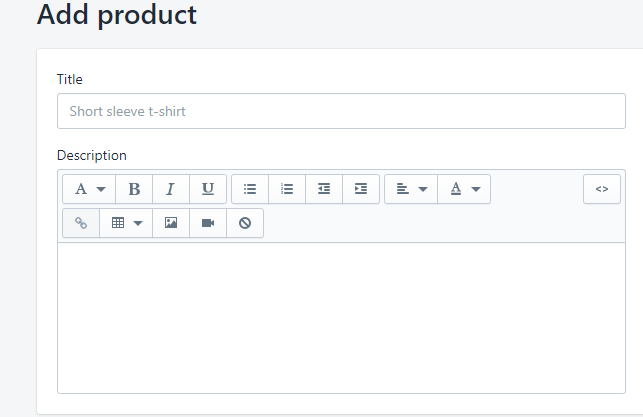This screenshot has height=417, width=643.
Task: Click the Description field label
Action: [x=92, y=155]
